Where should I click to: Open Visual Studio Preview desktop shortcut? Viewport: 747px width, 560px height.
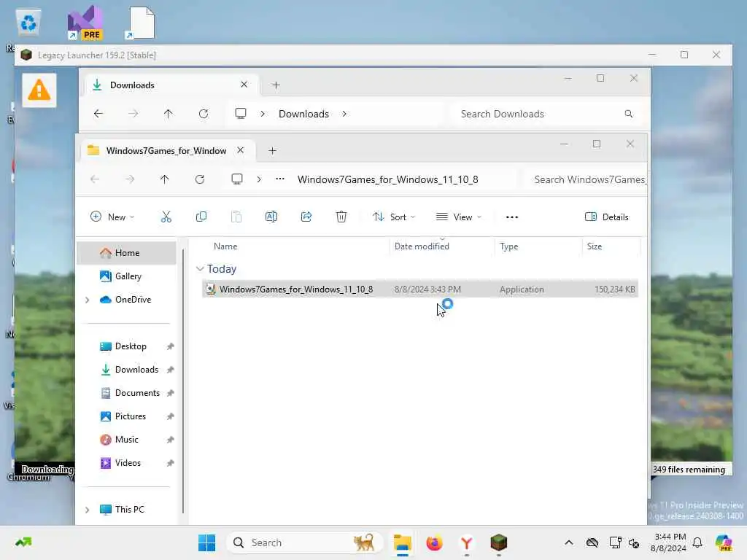click(85, 23)
